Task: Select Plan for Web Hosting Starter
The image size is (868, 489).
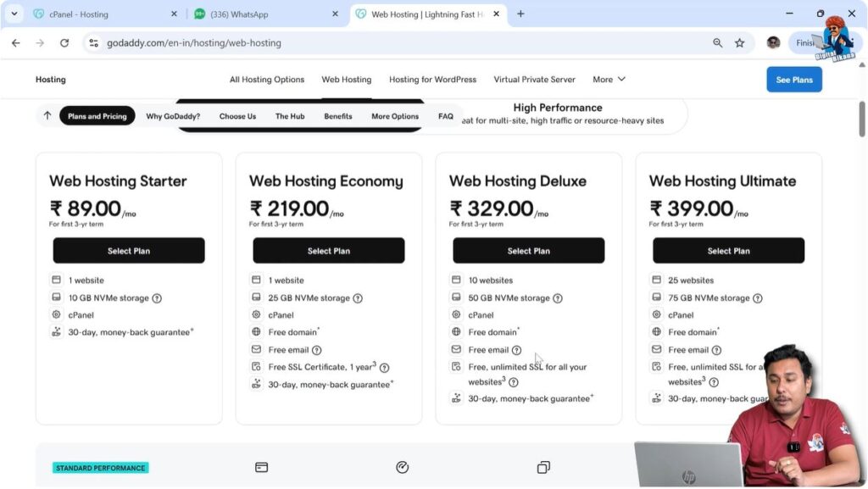Action: pos(129,251)
